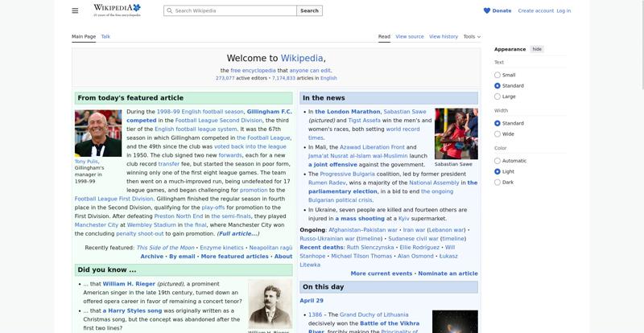The width and height of the screenshot is (644, 333).
Task: Select Wide width radio button
Action: click(497, 134)
